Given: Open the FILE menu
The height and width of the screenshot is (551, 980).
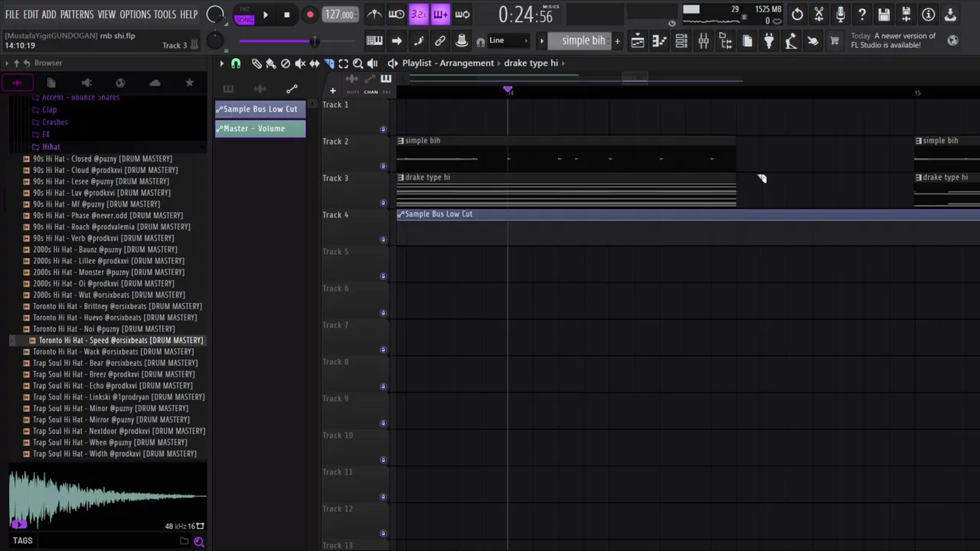Looking at the screenshot, I should [12, 15].
